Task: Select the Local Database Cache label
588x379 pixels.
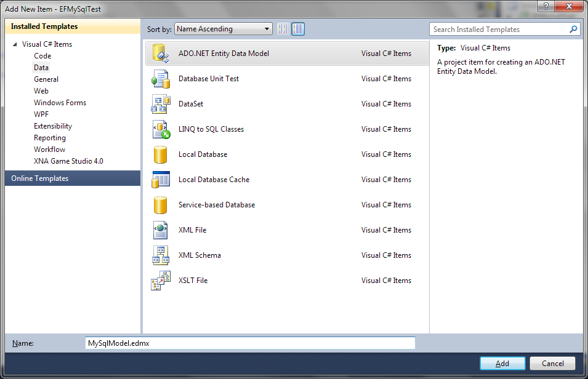Action: (214, 180)
